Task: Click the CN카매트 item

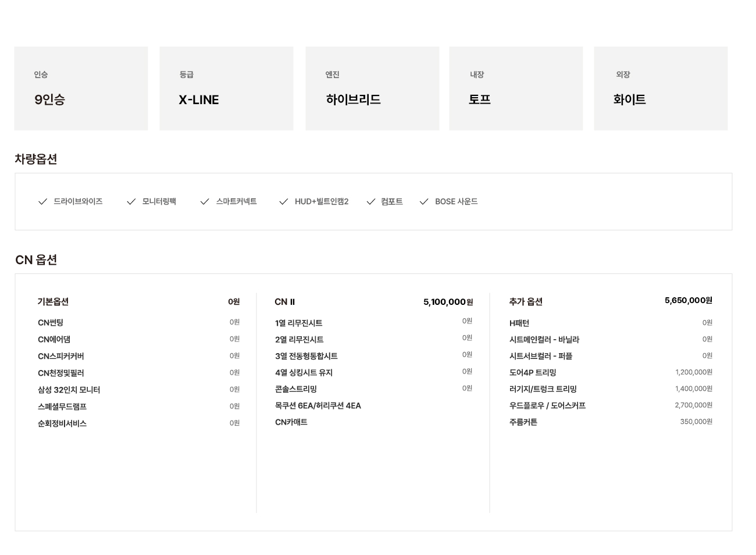Action: point(291,422)
